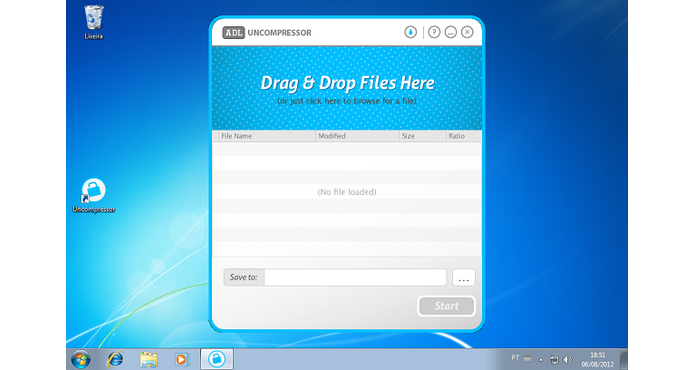
Task: Click the Drag & Drop Files area
Action: 347,88
